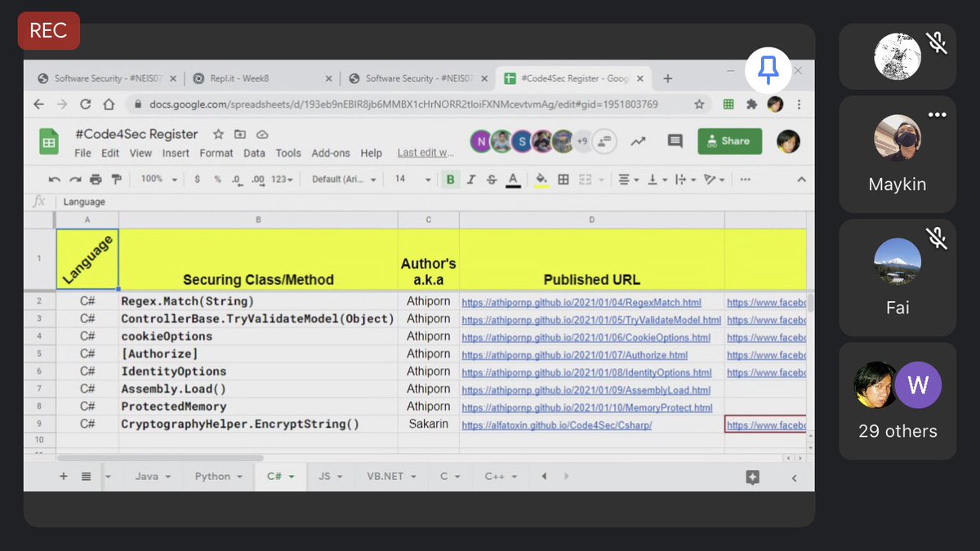Image resolution: width=980 pixels, height=551 pixels.
Task: Click the Move to folder icon
Action: 240,134
